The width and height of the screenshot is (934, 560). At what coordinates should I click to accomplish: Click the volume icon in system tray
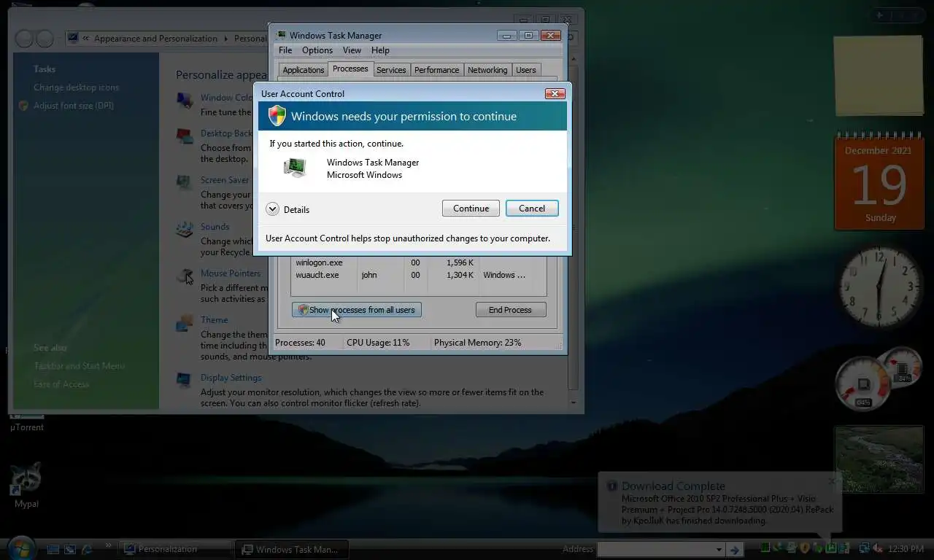pyautogui.click(x=877, y=548)
